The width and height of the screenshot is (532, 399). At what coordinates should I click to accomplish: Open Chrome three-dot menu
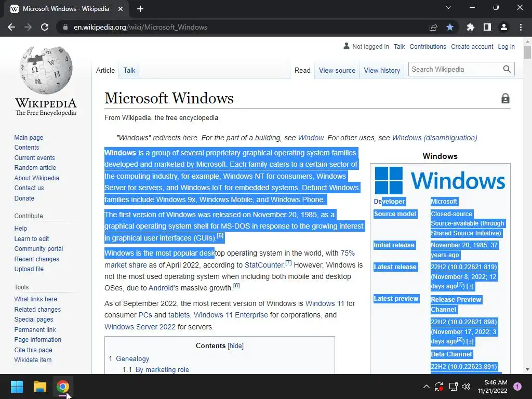tap(521, 27)
